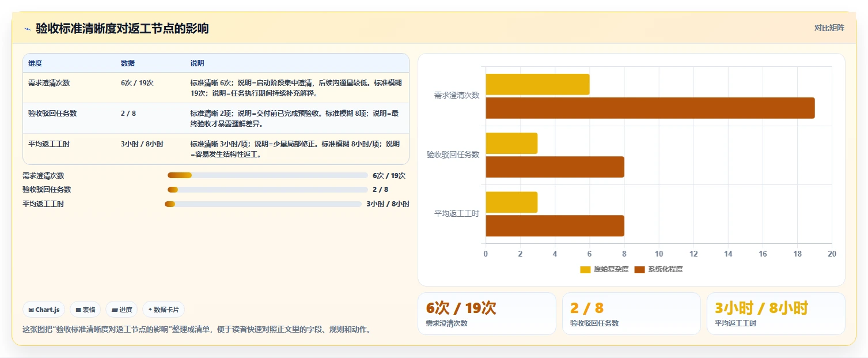Toggle the 系统化程度 legend swatch
Screen dimensions: 868x358
pyautogui.click(x=639, y=269)
